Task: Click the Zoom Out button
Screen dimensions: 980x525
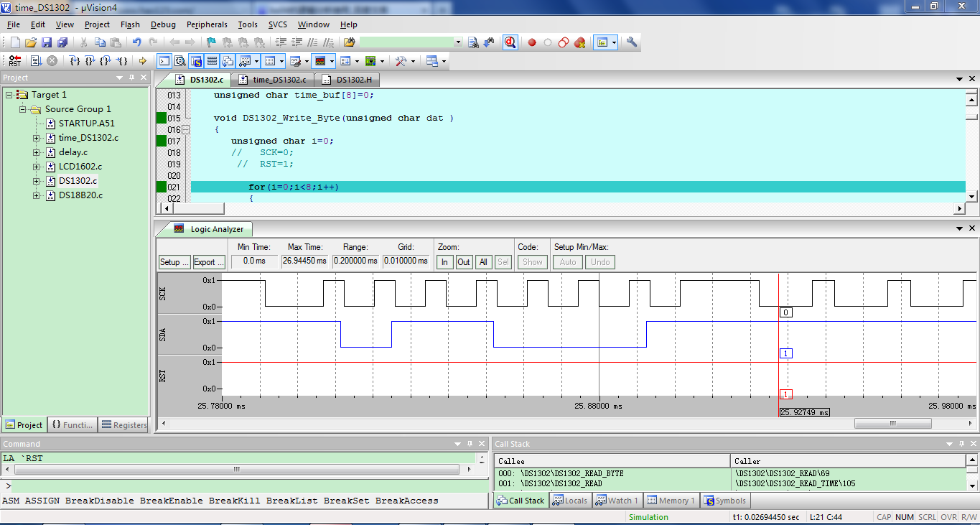Action: 464,262
